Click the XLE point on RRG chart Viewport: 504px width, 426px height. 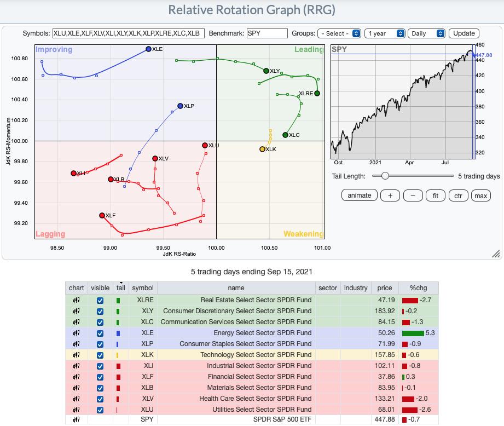(148, 49)
